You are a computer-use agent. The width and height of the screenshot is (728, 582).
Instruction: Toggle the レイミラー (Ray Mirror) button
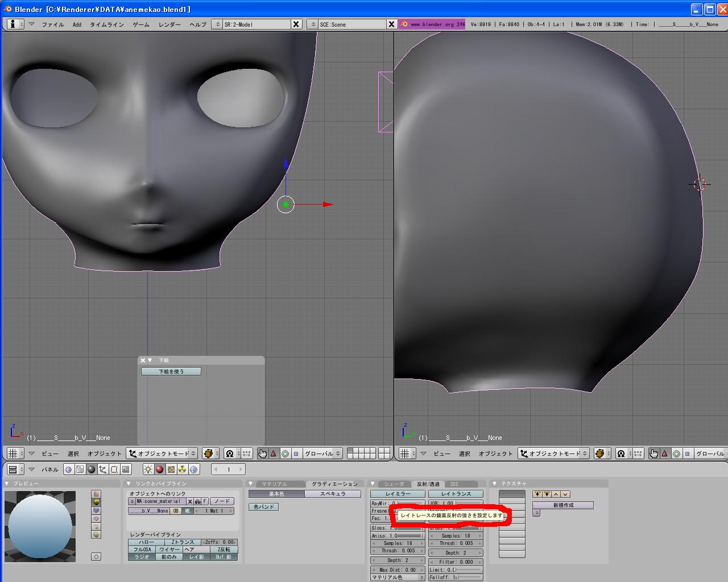point(398,494)
